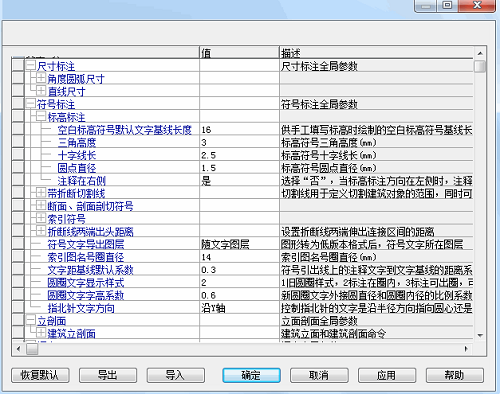Collapse the 符号标注 tree node
This screenshot has height=394, width=500.
31,103
